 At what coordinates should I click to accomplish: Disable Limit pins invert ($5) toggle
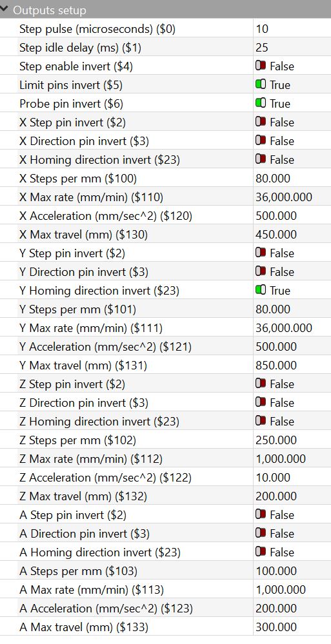(261, 84)
